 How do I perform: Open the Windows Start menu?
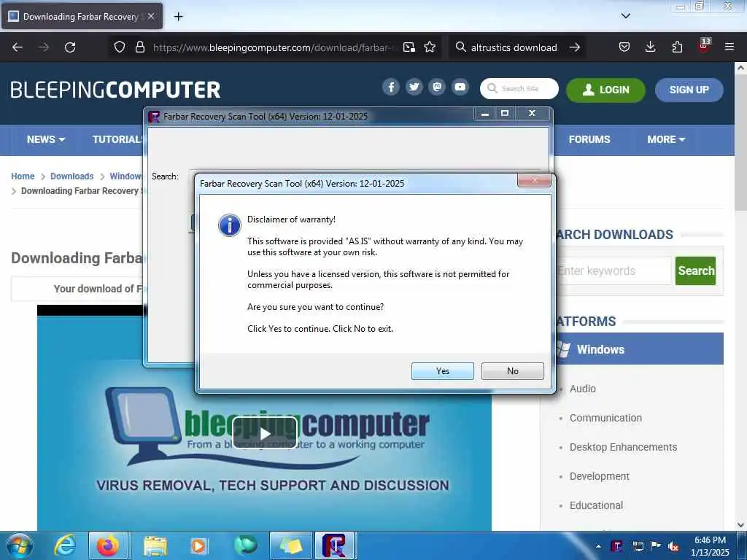18,545
